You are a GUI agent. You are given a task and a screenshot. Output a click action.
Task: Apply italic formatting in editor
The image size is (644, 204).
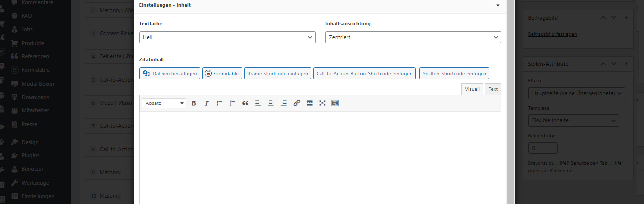point(207,103)
